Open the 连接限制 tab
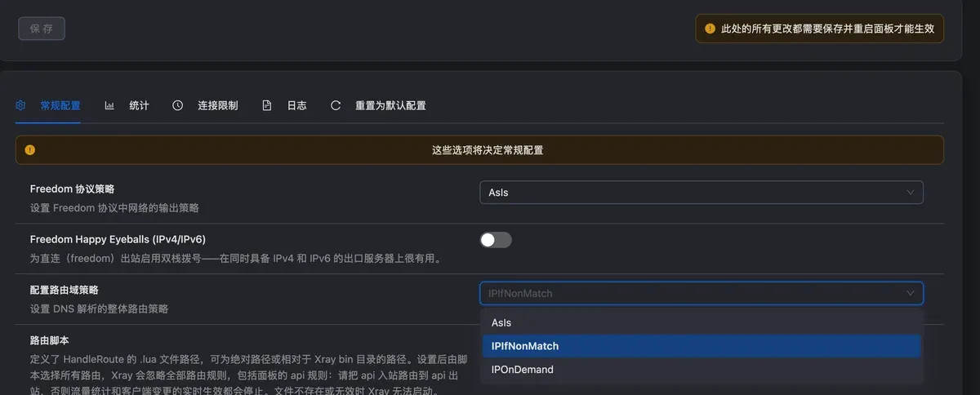Image resolution: width=980 pixels, height=395 pixels. tap(217, 105)
